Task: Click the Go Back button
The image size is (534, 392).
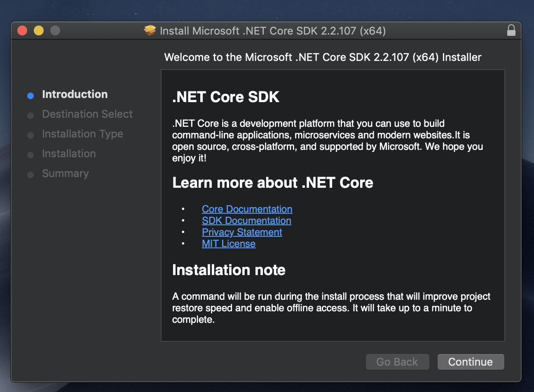Action: point(397,362)
